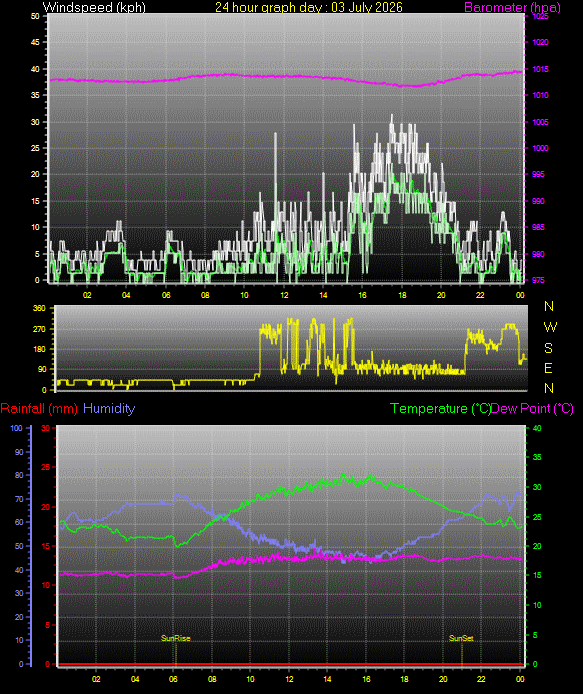Click the top "N" compass label beside 360

[549, 306]
